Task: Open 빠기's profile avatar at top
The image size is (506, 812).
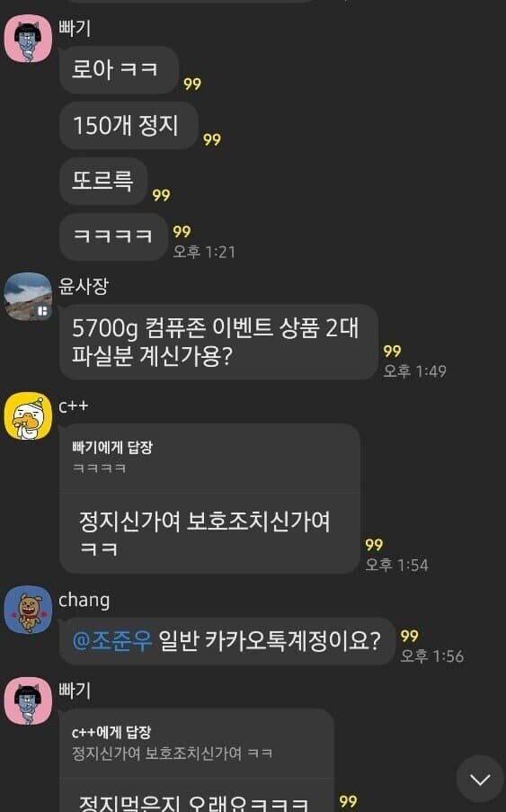Action: [29, 40]
